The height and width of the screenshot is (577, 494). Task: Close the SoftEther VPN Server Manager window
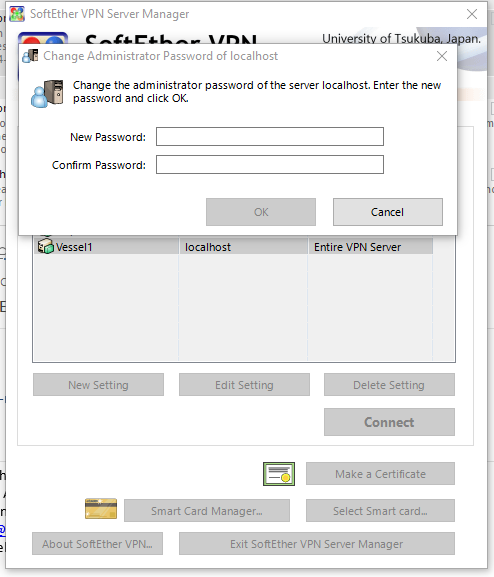click(472, 14)
